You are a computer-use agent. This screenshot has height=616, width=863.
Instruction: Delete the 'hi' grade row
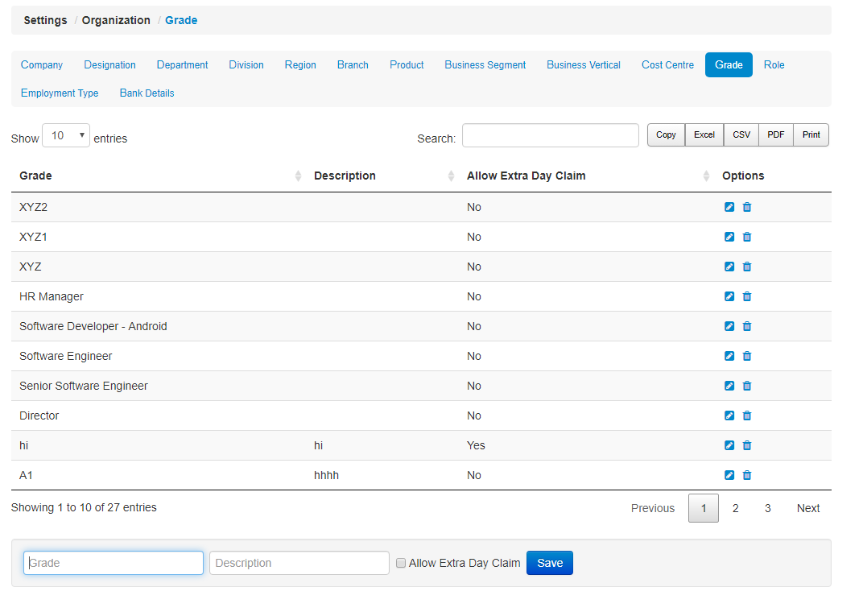point(747,445)
